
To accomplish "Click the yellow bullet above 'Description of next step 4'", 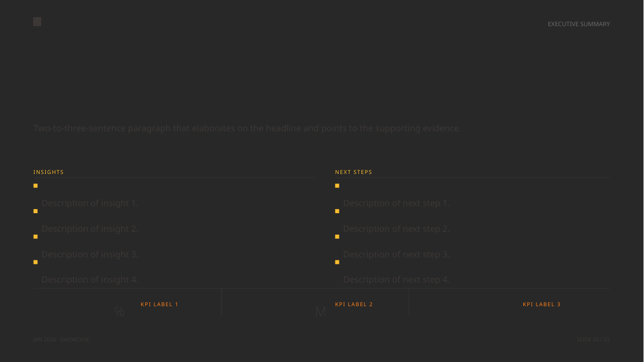I will click(x=337, y=262).
